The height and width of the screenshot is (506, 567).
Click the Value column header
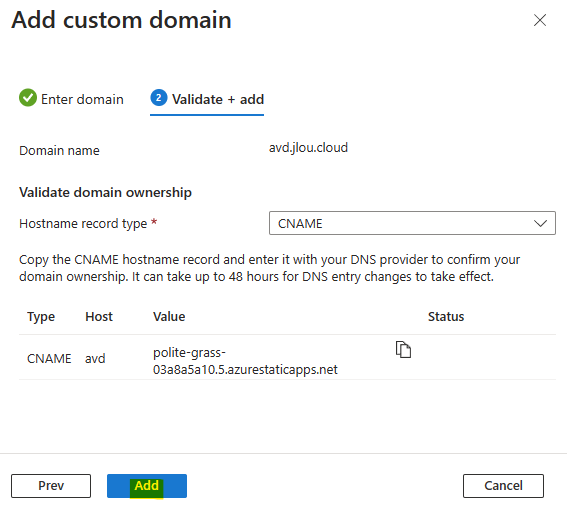(169, 316)
